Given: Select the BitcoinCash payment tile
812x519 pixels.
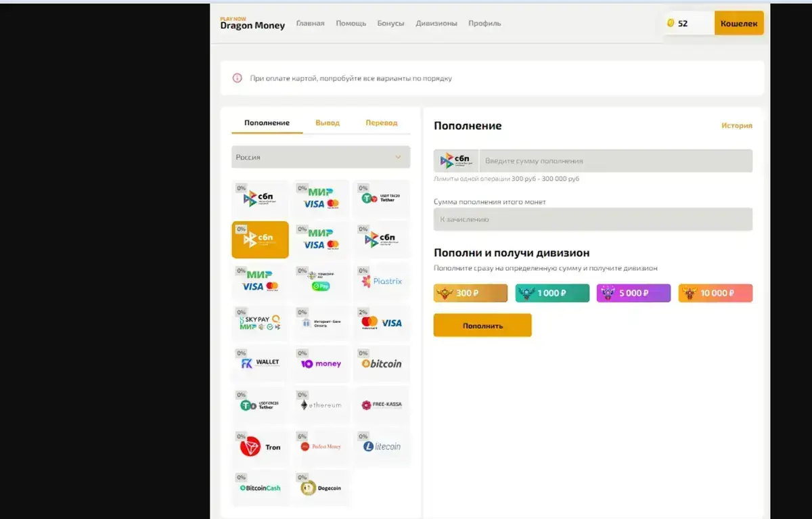Looking at the screenshot, I should point(260,488).
